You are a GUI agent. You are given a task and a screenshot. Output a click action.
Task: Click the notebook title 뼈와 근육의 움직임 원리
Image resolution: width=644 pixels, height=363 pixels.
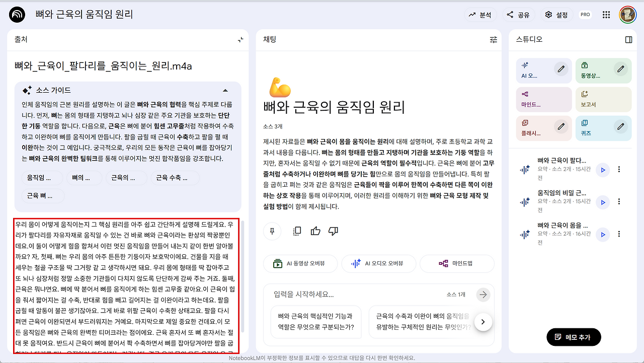[85, 14]
